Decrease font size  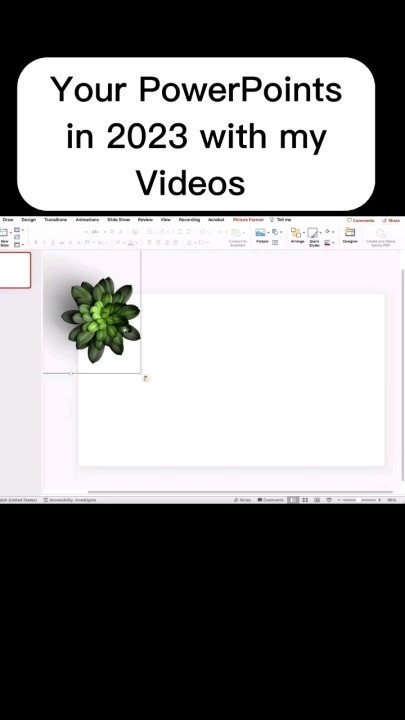tap(120, 232)
